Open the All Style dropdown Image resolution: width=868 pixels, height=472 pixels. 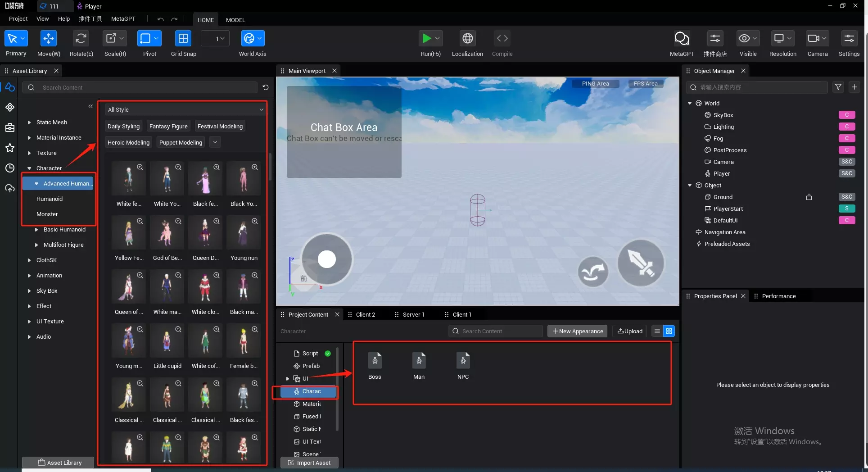click(185, 109)
